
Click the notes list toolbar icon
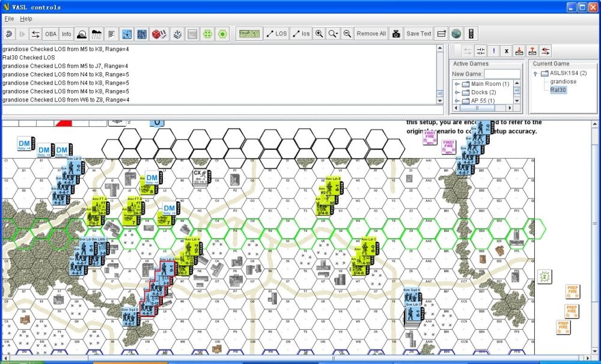[x=112, y=34]
